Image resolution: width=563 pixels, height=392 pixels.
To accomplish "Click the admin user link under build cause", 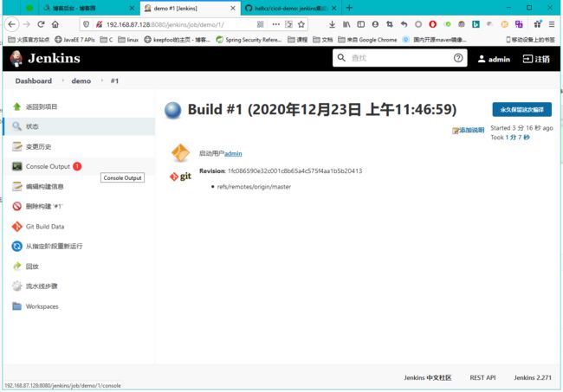I will point(233,153).
